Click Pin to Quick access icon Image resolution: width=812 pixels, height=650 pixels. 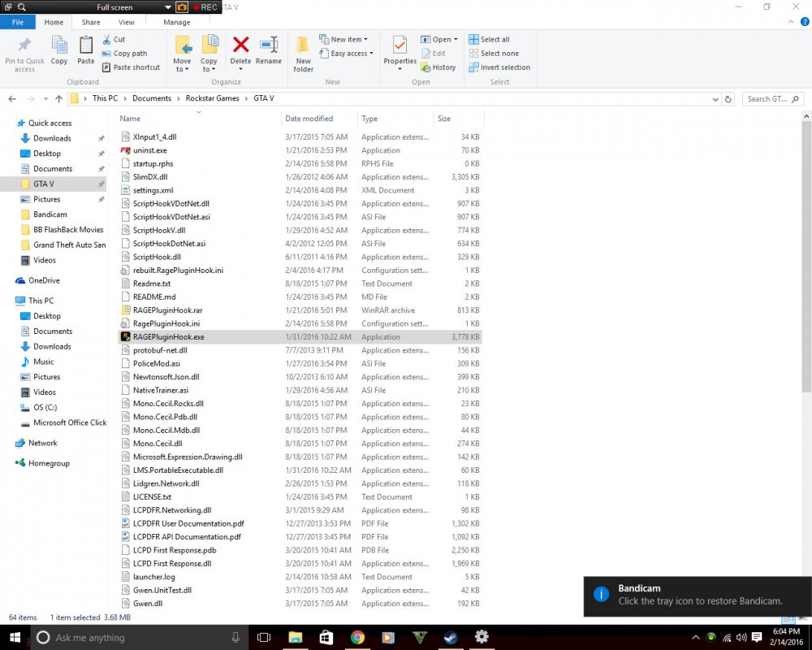click(24, 54)
